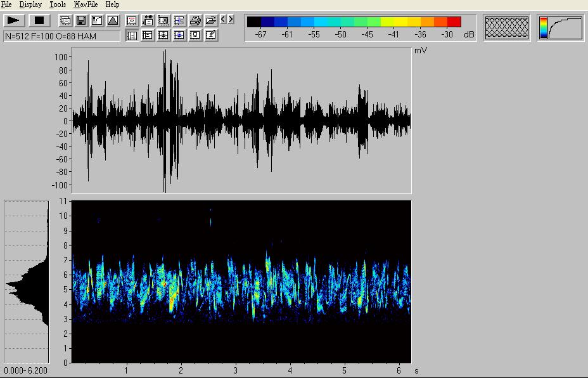Open the WavFile menu

click(x=86, y=4)
